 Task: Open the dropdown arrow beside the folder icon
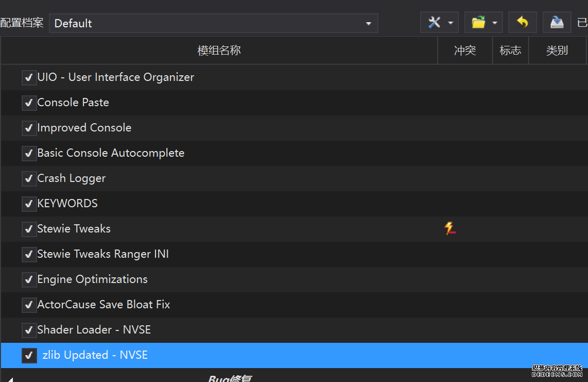point(494,23)
